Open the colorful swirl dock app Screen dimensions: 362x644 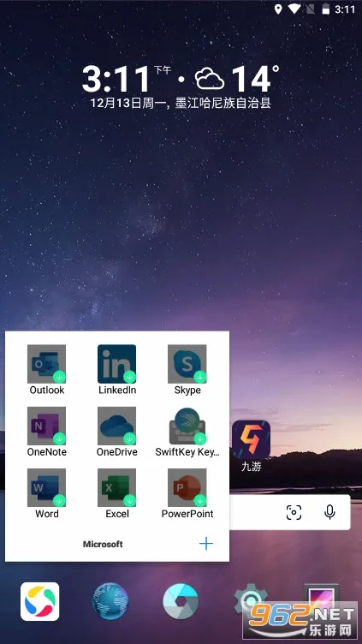click(x=40, y=601)
